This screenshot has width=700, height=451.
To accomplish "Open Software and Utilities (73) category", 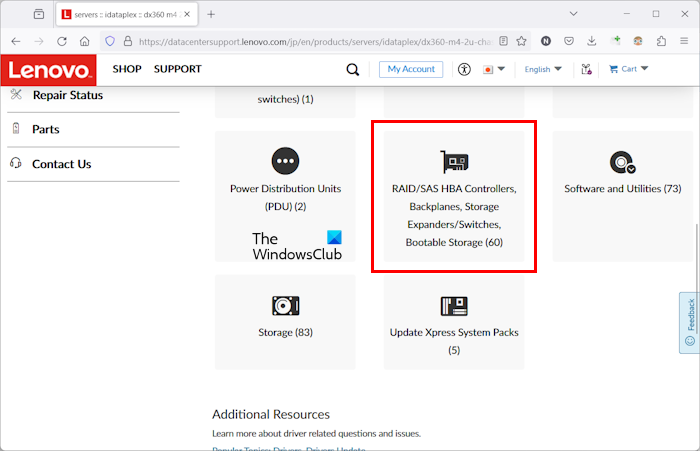I will click(623, 196).
